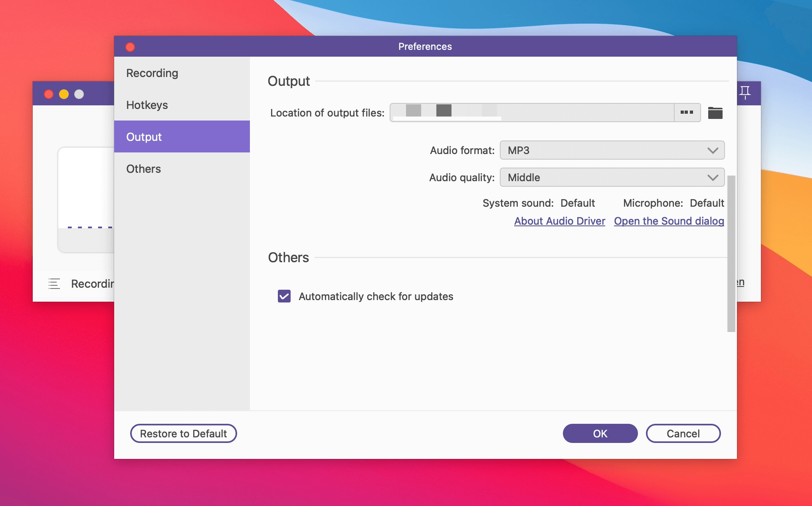Click red close button on main window
The height and width of the screenshot is (506, 812).
(x=49, y=94)
